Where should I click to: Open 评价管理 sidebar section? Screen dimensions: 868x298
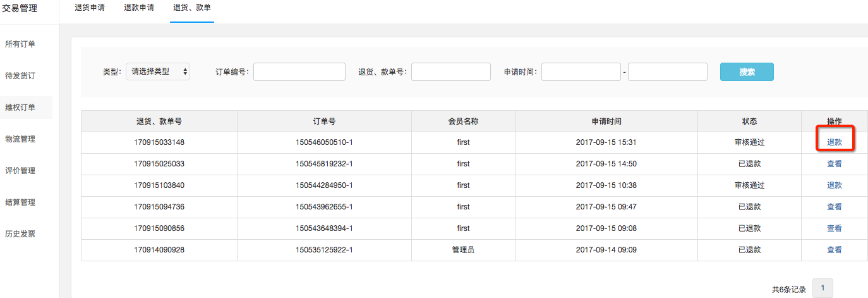click(x=20, y=171)
